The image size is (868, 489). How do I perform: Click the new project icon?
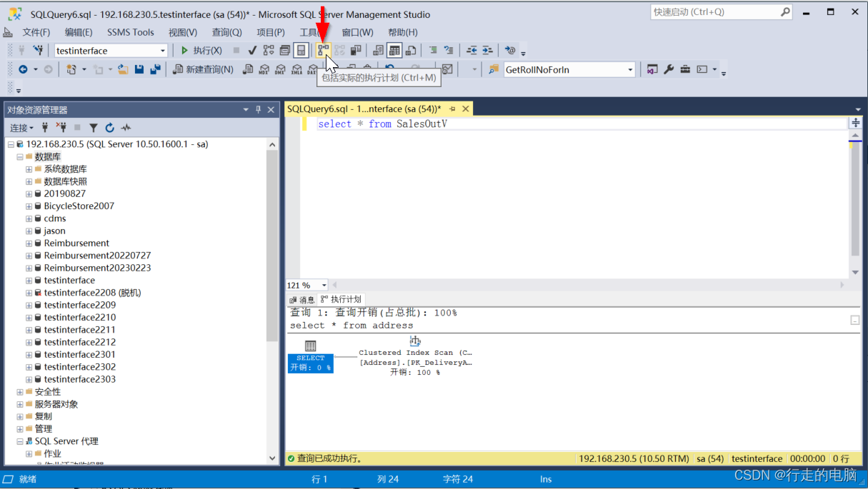[71, 69]
